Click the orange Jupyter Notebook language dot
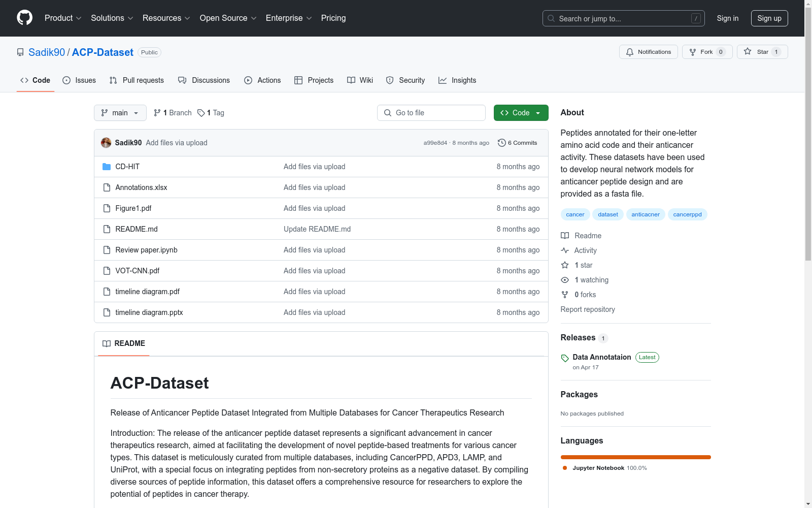 click(x=565, y=468)
